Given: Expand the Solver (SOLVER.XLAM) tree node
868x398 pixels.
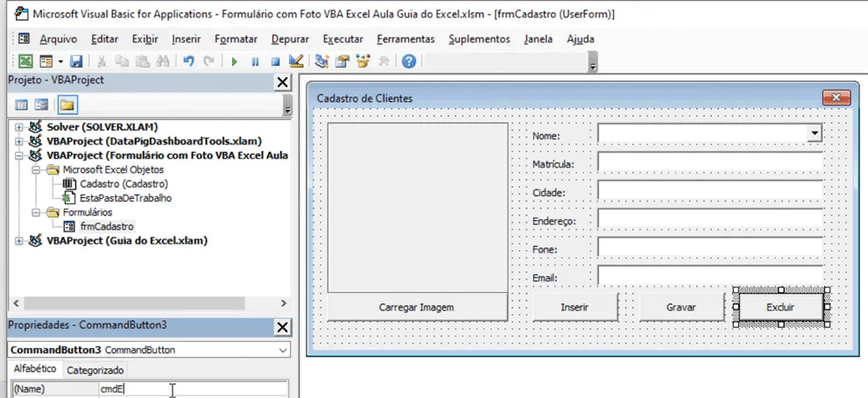Looking at the screenshot, I should tap(19, 127).
